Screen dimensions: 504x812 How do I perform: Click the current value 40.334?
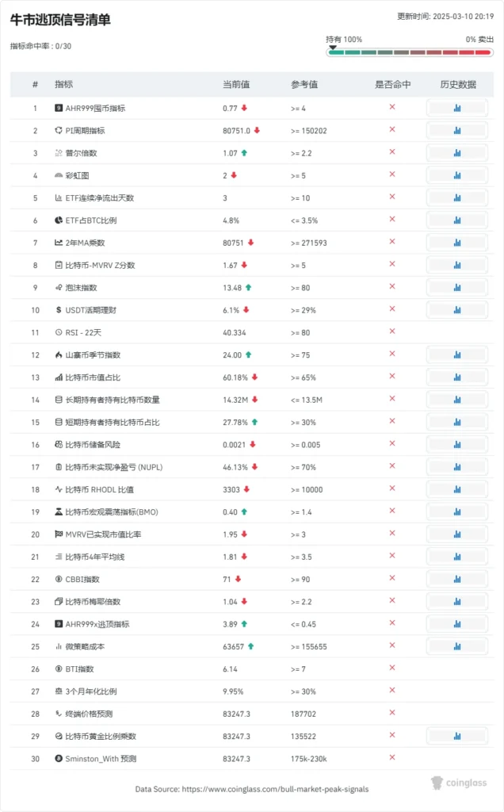pos(235,332)
